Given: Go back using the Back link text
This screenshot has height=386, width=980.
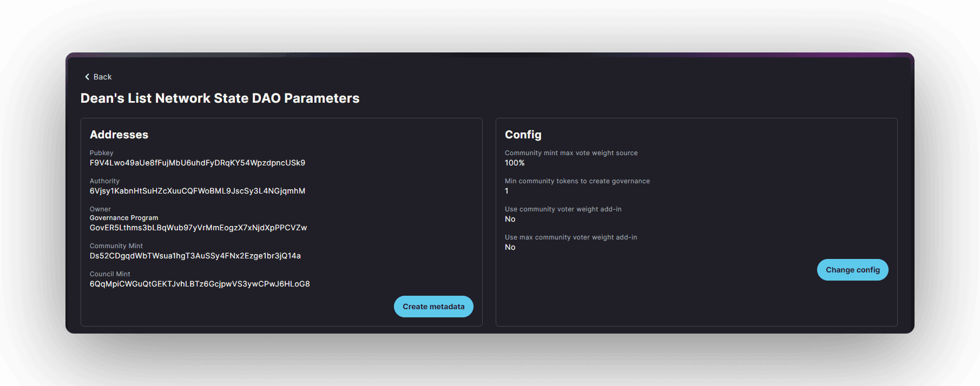Looking at the screenshot, I should click(102, 77).
